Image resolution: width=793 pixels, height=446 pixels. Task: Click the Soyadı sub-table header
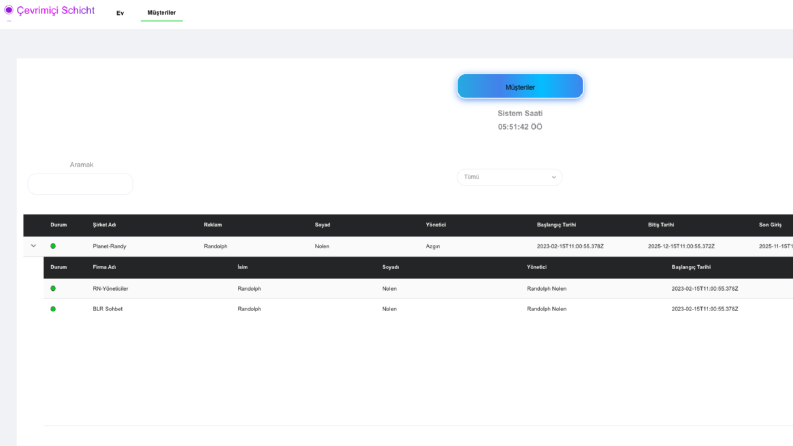(x=390, y=267)
